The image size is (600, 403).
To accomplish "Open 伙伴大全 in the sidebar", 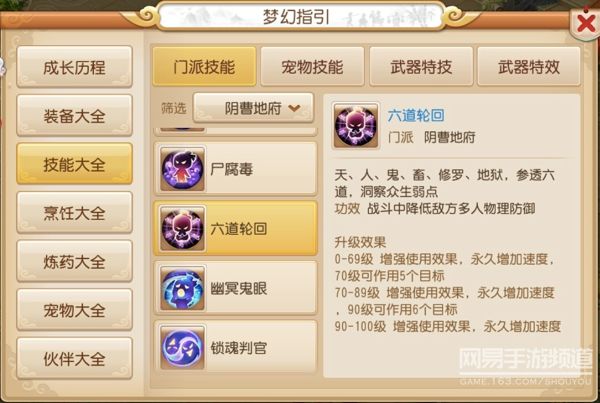I will click(75, 359).
